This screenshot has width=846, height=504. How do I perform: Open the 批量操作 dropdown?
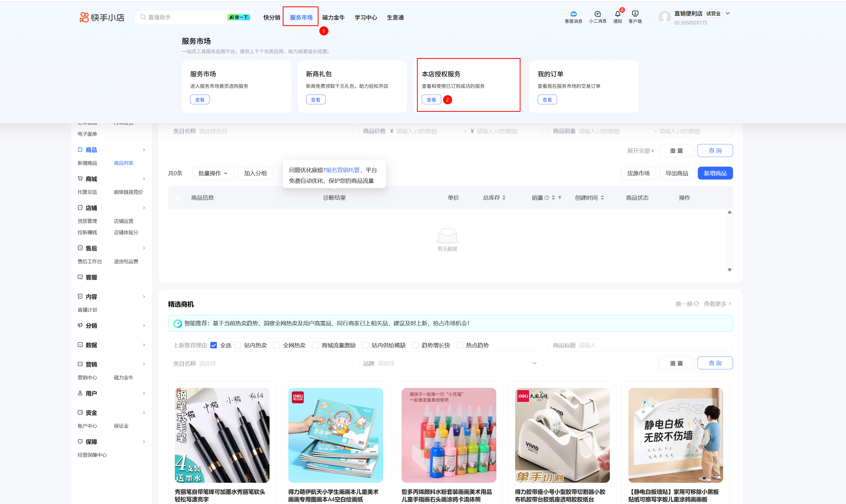[213, 173]
